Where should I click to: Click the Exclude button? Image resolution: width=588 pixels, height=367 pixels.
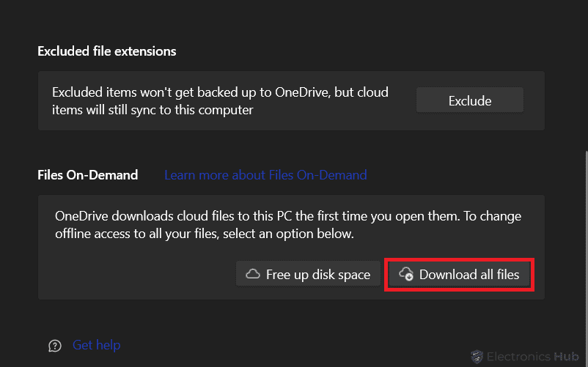[x=469, y=100]
